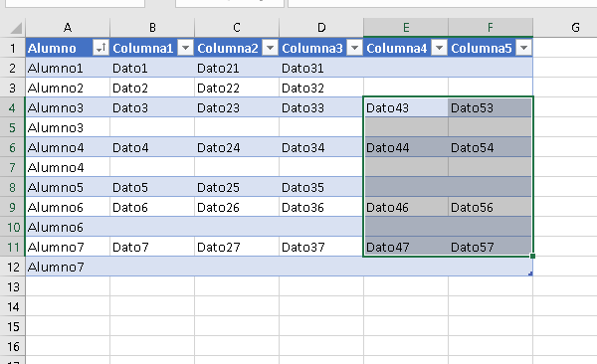Click the green fill handle of the selection
597x364 pixels.
[532, 257]
